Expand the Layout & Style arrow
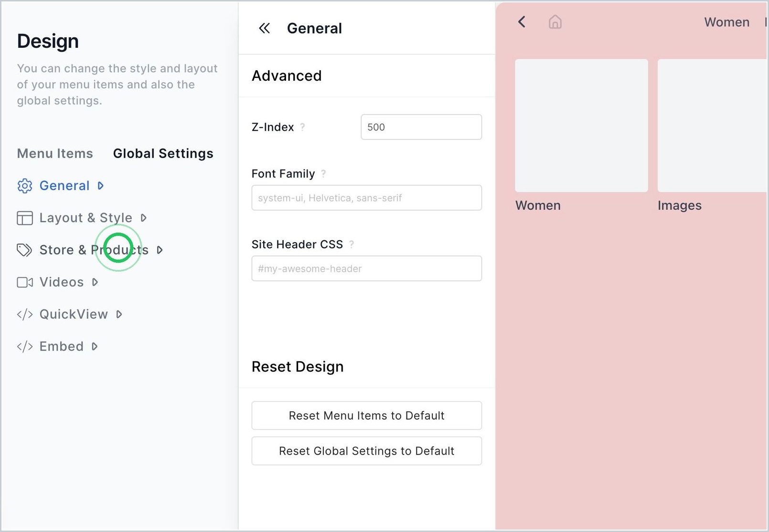 pyautogui.click(x=143, y=218)
